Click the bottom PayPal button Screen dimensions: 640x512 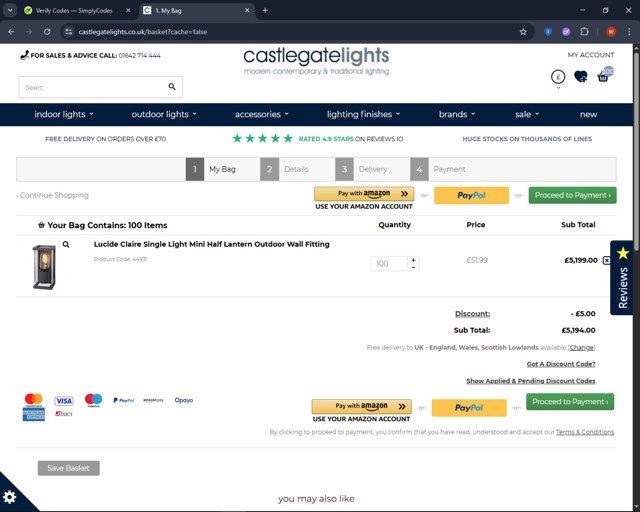pyautogui.click(x=469, y=407)
